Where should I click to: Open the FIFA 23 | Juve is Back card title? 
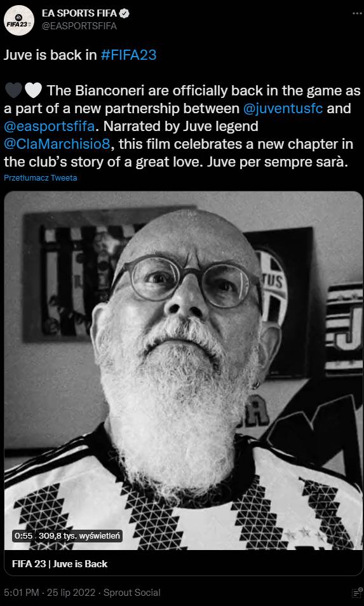[x=60, y=563]
